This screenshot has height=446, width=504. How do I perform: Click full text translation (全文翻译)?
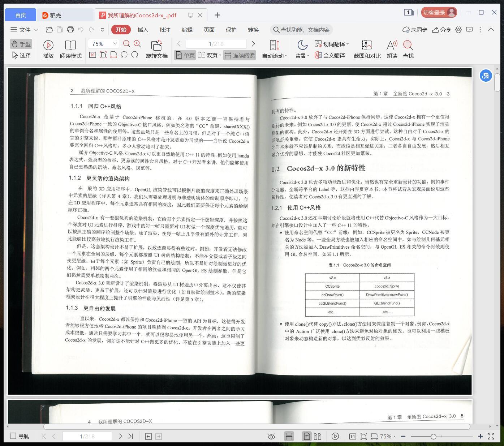click(x=329, y=55)
